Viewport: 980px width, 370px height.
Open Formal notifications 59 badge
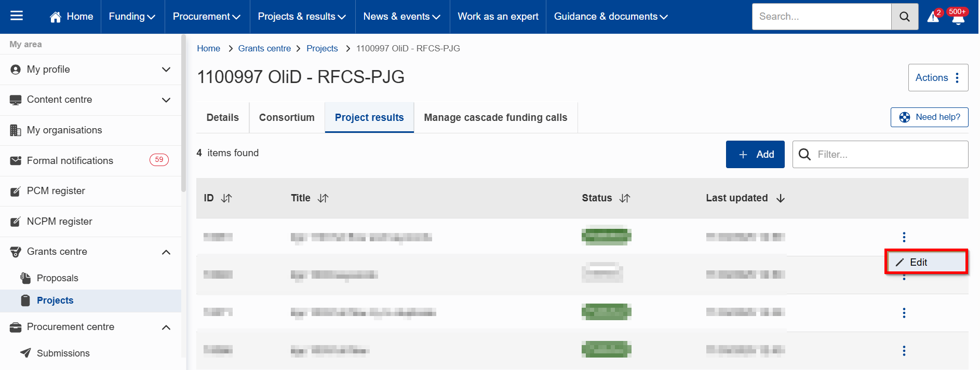coord(159,160)
